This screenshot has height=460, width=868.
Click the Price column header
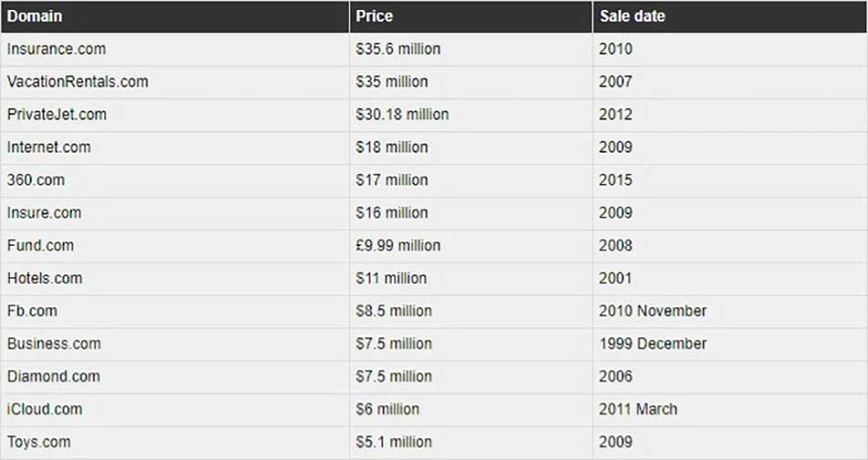tap(375, 16)
